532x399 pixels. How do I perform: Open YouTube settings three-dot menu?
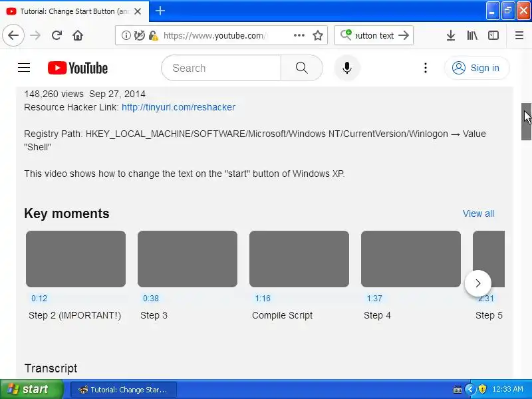pos(426,68)
